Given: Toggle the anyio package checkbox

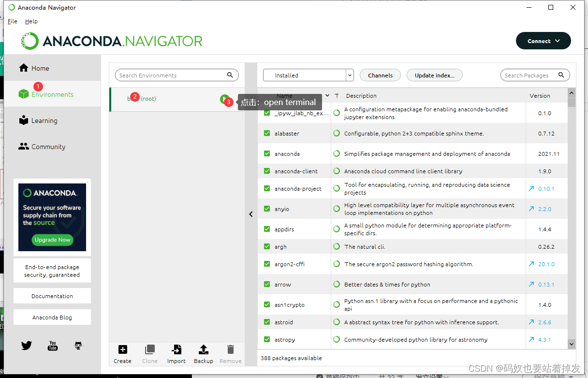Looking at the screenshot, I should coord(267,209).
